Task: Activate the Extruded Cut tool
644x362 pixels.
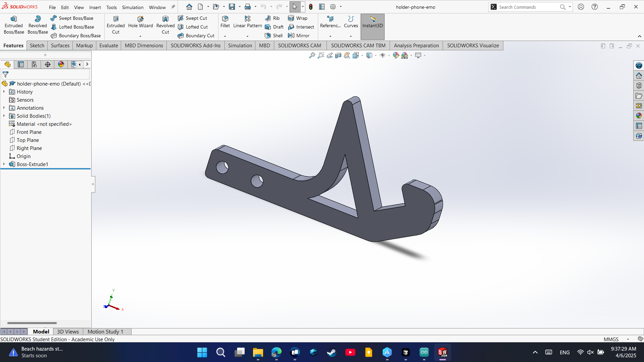Action: (x=116, y=25)
